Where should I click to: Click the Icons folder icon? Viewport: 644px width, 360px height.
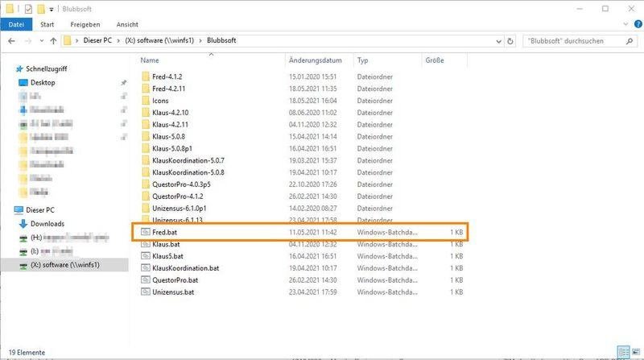pos(146,101)
